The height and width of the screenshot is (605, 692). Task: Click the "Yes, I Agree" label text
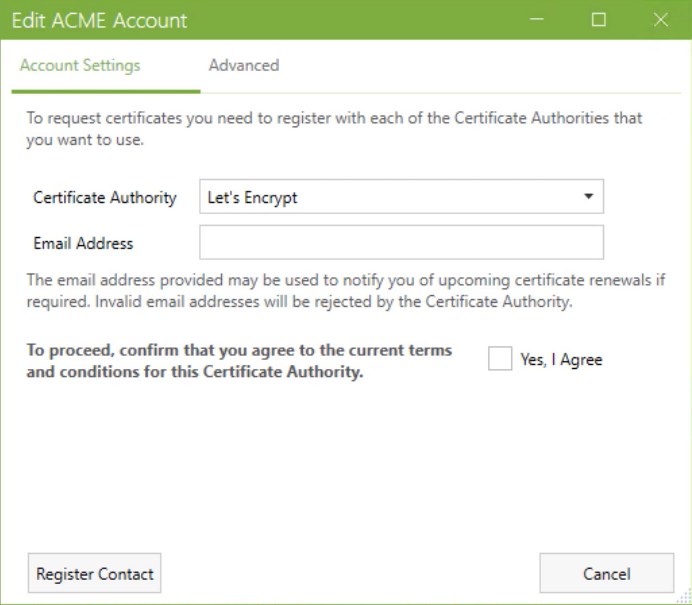[x=561, y=360]
